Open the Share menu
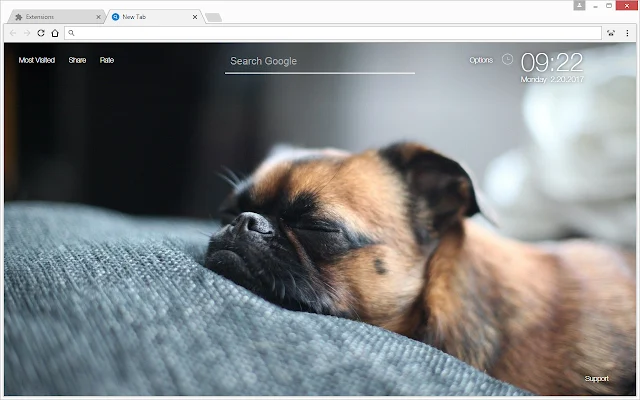 [78, 60]
